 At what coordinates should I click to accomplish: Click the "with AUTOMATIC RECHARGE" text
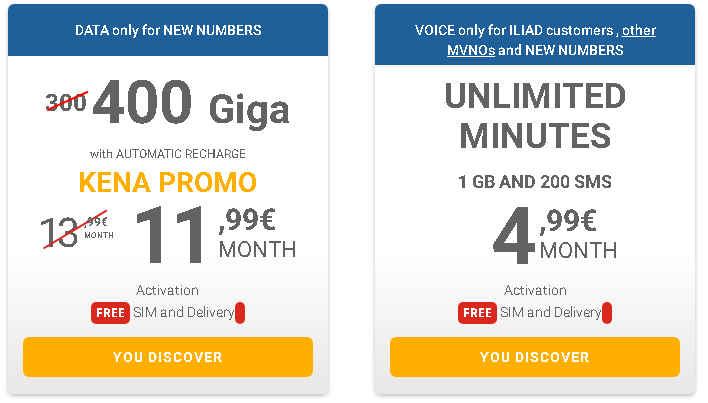click(168, 154)
